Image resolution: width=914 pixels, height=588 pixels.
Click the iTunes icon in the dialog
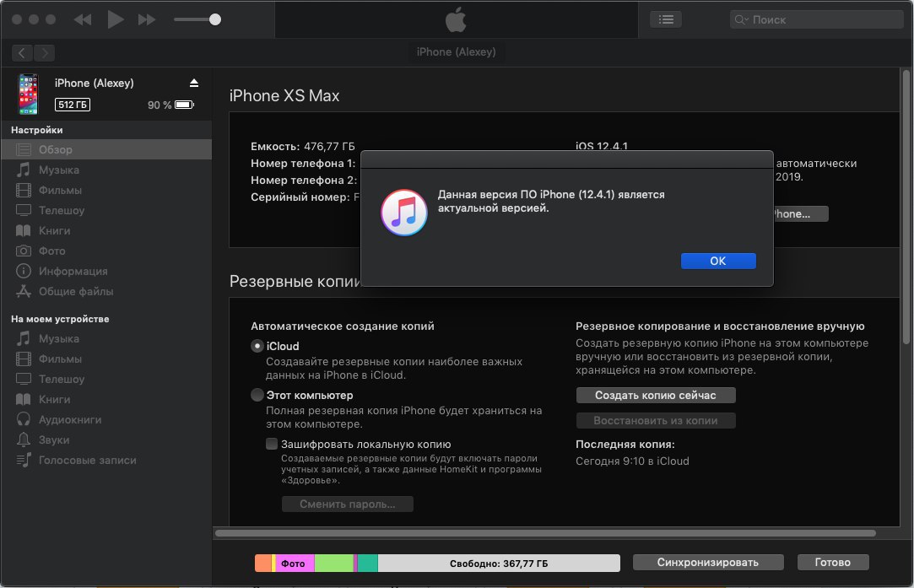pyautogui.click(x=404, y=213)
